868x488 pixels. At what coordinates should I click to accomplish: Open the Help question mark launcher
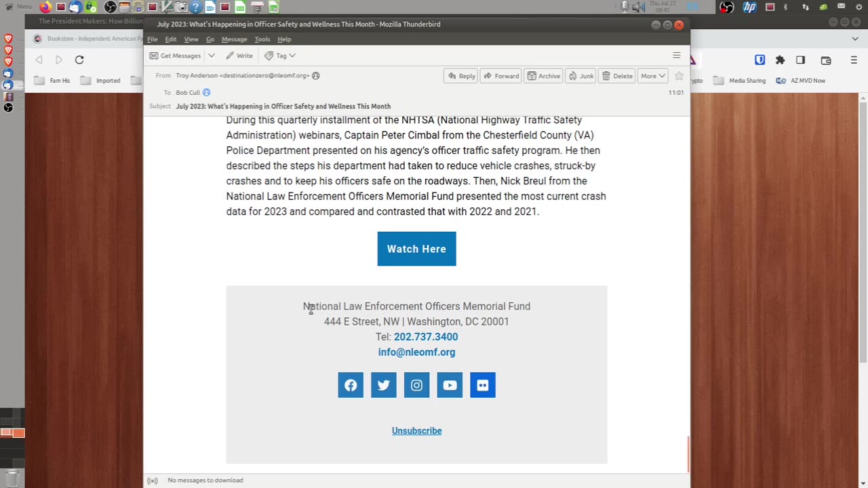195,7
